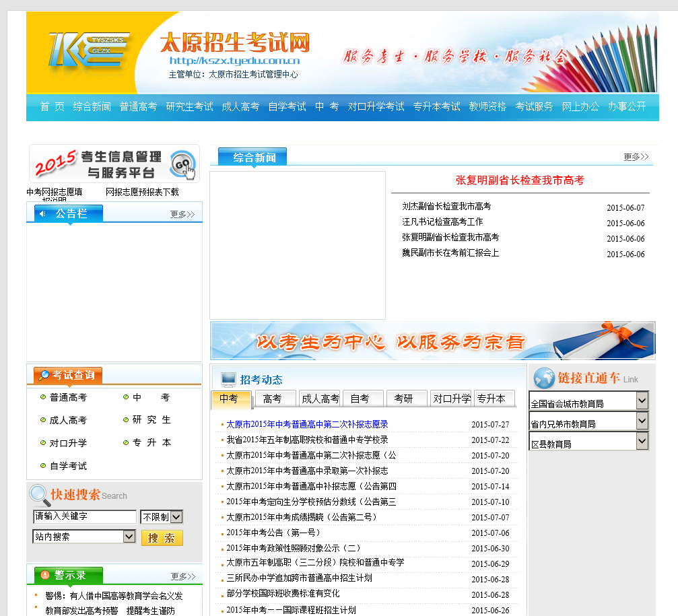Open 2015年中考定向生分学校预估分数线 article

pos(311,502)
